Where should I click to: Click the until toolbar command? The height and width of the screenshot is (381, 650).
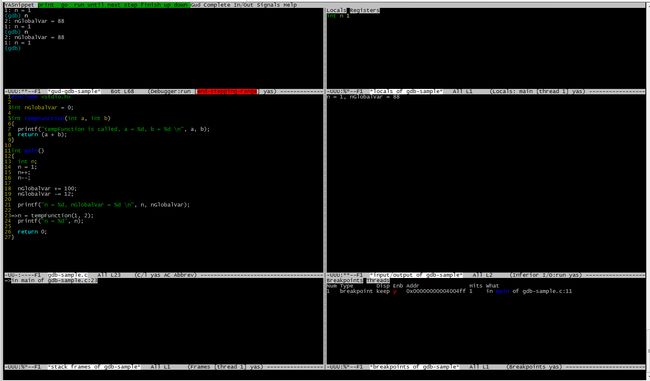point(95,5)
